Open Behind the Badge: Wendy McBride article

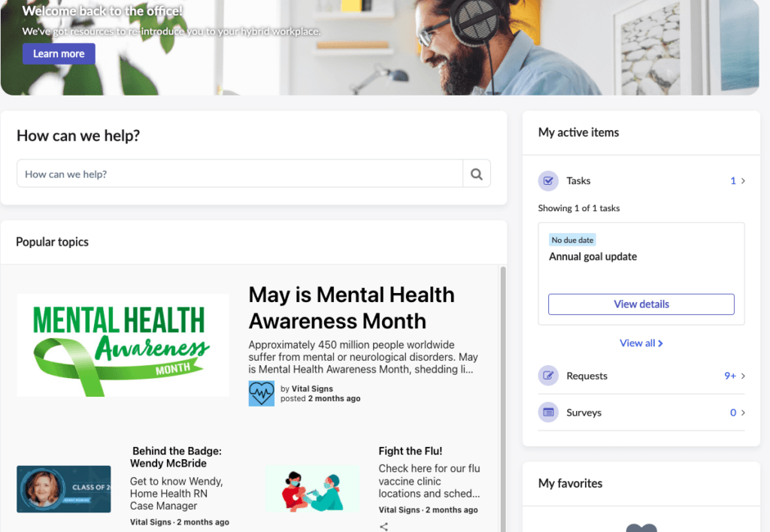176,457
